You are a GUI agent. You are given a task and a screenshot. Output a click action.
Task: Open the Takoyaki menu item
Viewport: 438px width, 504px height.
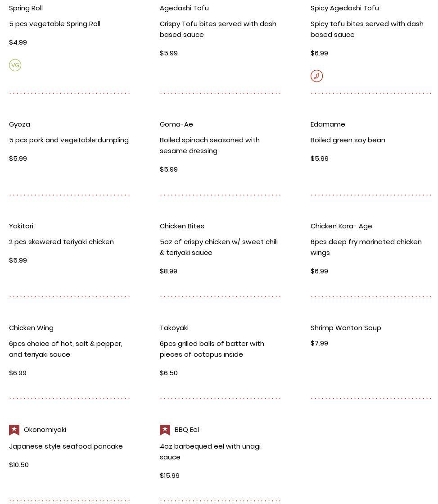tap(174, 328)
